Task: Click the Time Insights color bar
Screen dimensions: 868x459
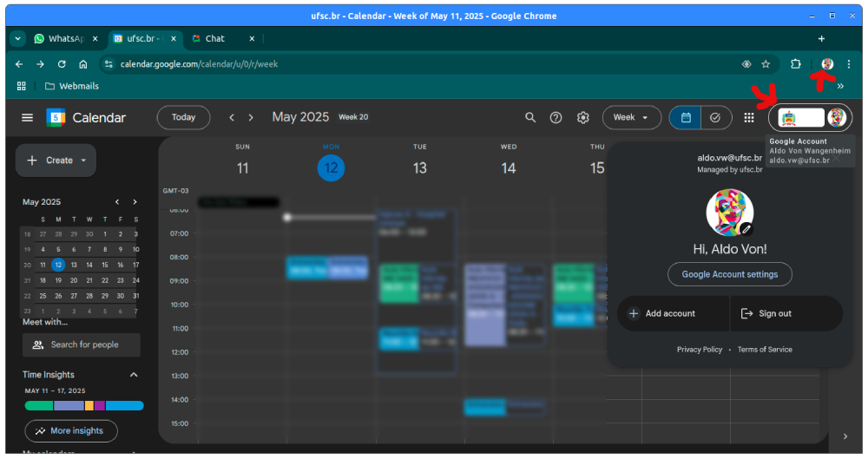Action: [x=84, y=405]
